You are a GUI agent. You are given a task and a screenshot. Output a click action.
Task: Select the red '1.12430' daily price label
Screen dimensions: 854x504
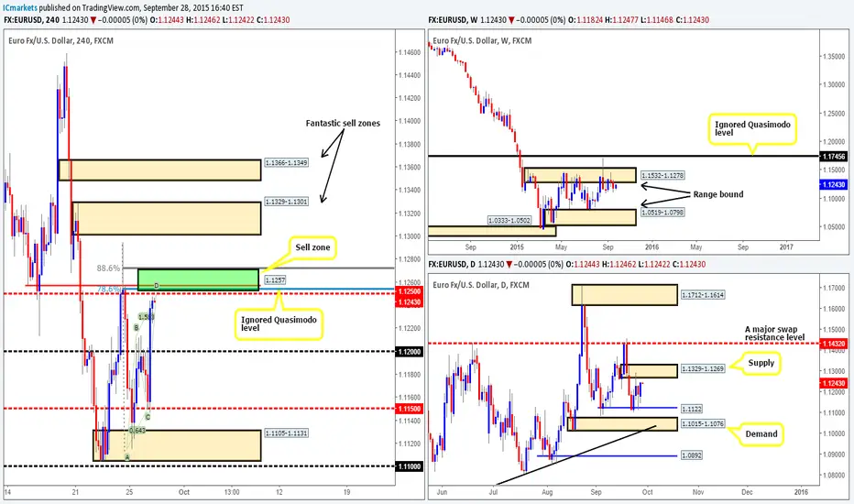[x=833, y=384]
